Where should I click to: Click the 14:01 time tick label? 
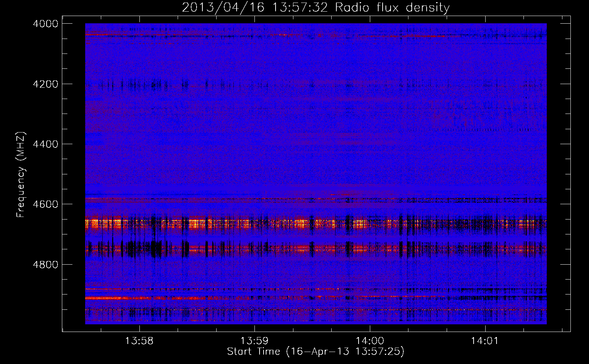point(485,341)
